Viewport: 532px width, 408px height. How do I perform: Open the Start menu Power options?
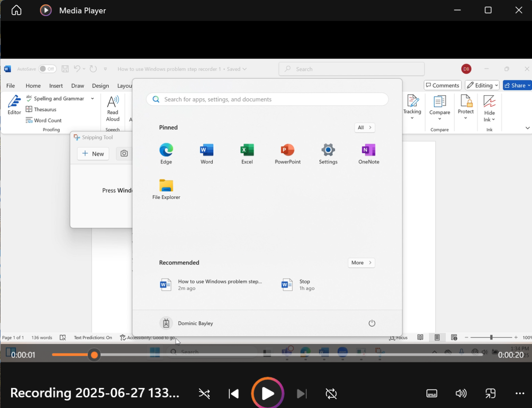(x=372, y=323)
